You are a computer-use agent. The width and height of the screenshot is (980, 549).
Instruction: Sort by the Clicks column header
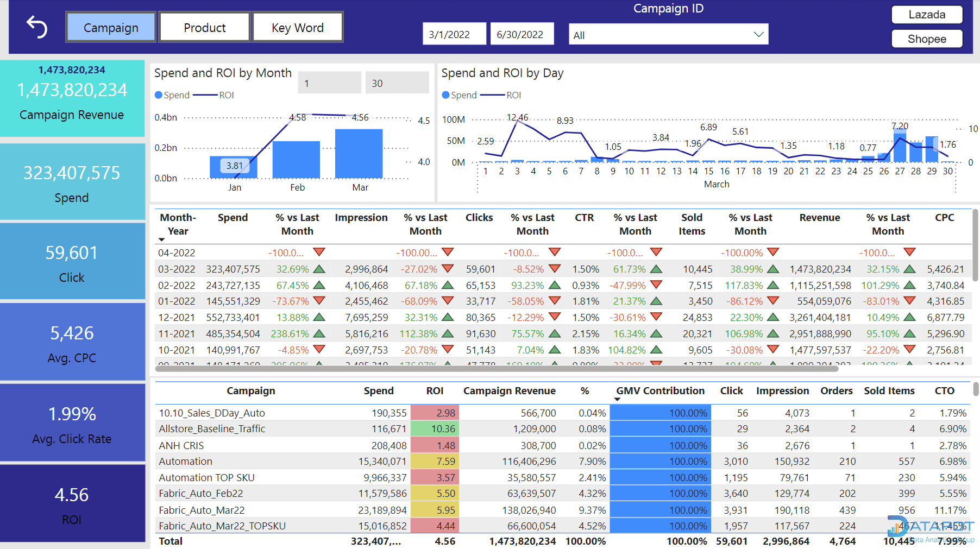(479, 217)
